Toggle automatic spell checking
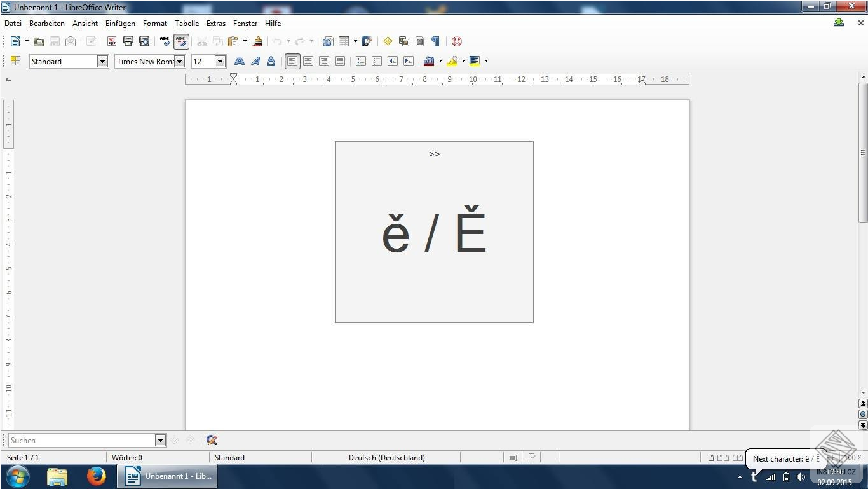 point(181,41)
